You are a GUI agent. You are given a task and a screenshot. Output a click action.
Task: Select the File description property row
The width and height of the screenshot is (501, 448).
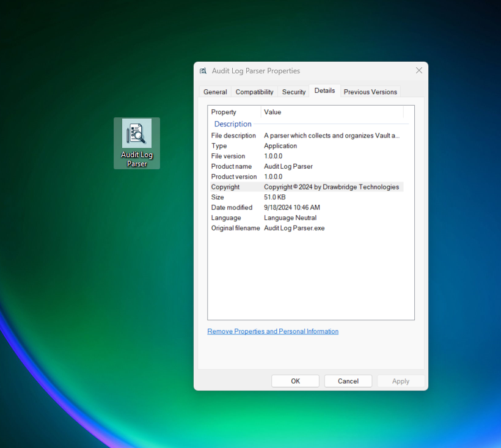click(x=307, y=136)
